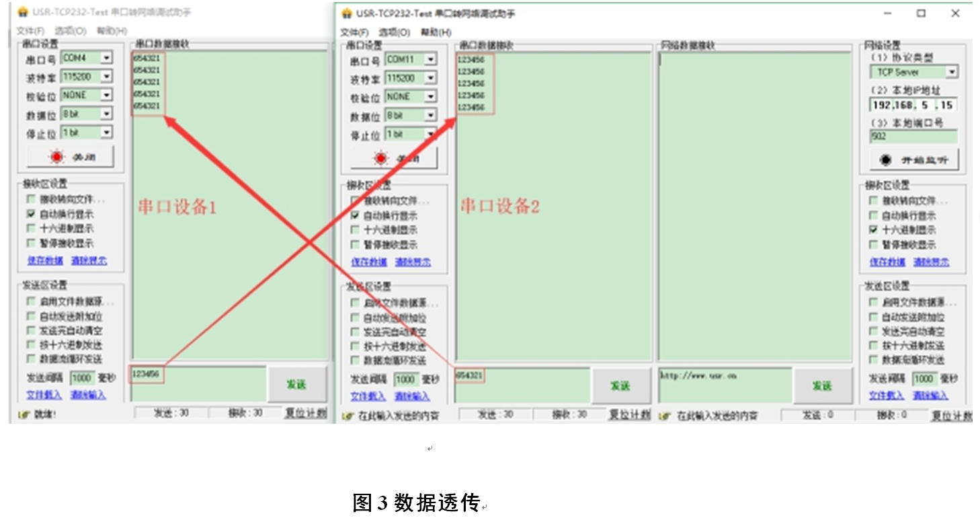Disable 十六进制显示 in network receive settings
This screenshot has width=980, height=522.
(x=873, y=230)
